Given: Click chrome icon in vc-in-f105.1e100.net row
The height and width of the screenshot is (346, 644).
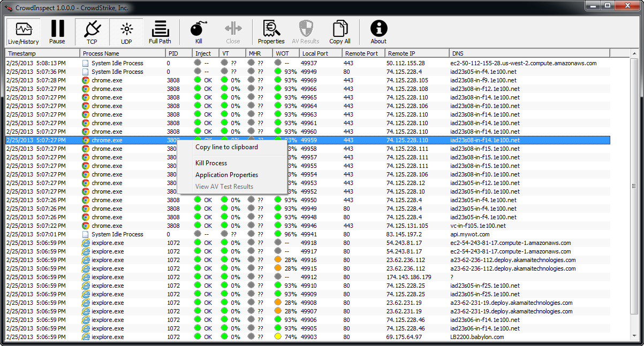Looking at the screenshot, I should tap(86, 226).
